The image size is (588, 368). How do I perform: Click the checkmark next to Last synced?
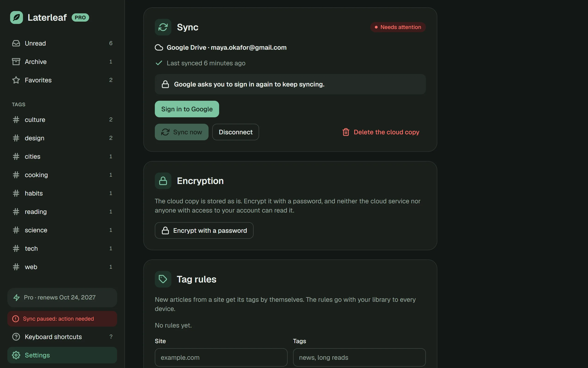[x=159, y=63]
